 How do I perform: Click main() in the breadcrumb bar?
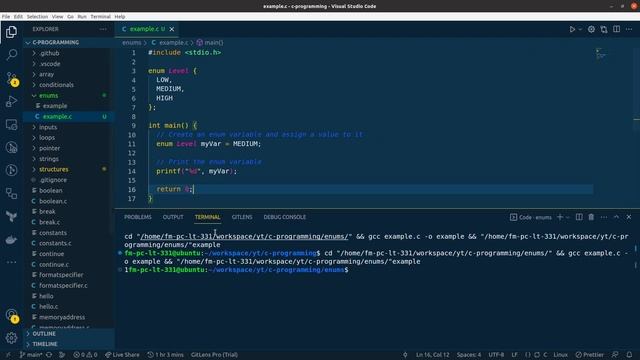click(x=210, y=42)
